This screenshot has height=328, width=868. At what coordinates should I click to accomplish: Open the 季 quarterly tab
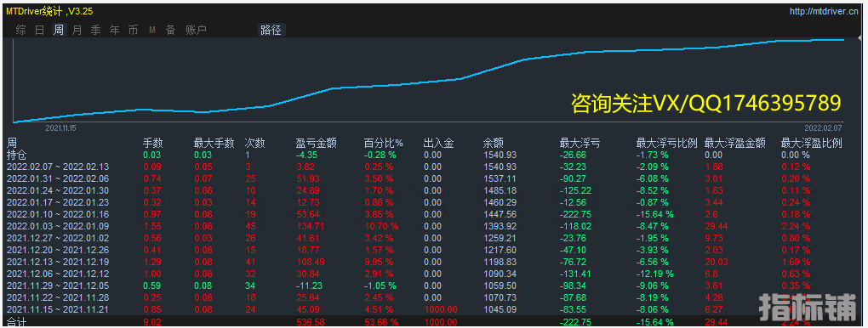pyautogui.click(x=96, y=31)
